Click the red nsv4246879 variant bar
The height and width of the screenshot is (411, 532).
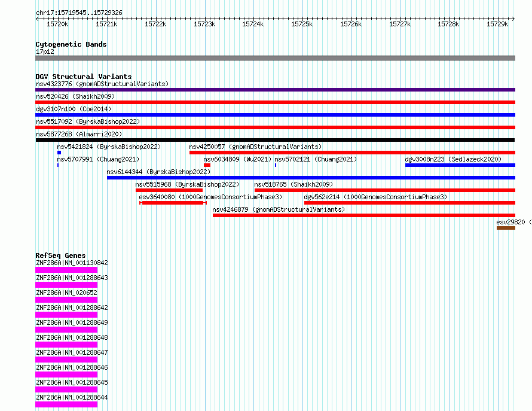pos(364,215)
